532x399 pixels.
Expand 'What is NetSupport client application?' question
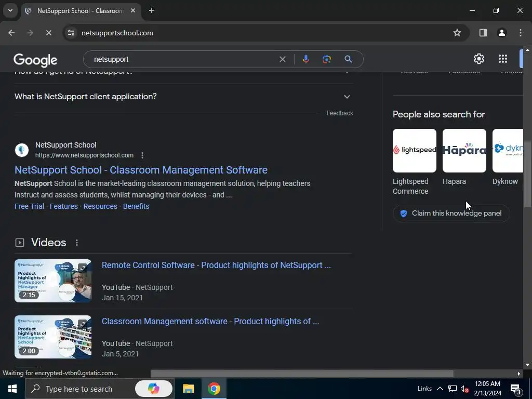(x=183, y=97)
